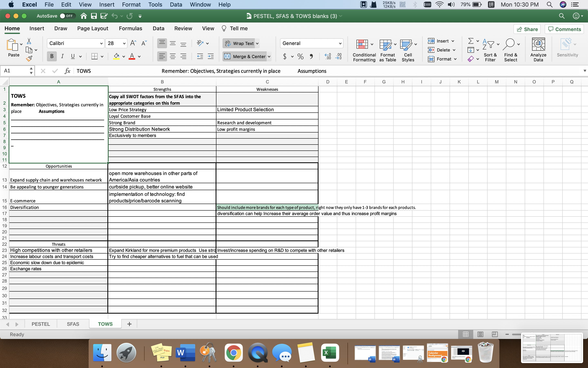Redo the last action
The height and width of the screenshot is (368, 588).
tap(130, 16)
